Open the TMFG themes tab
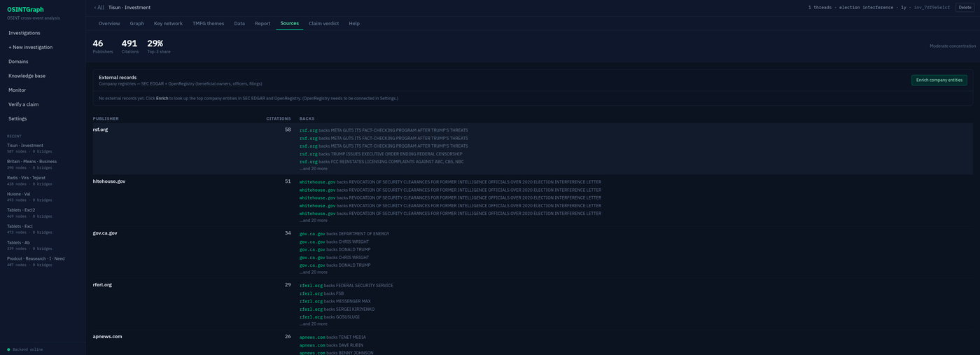The image size is (980, 355). click(x=209, y=23)
